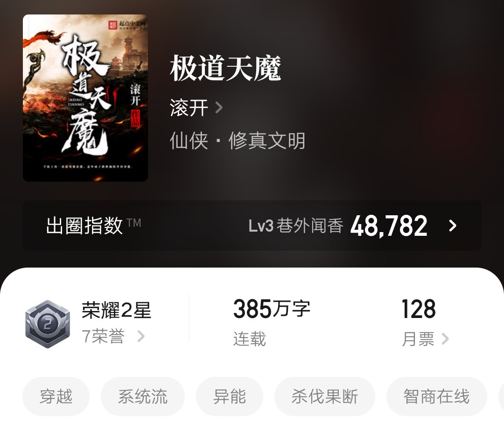
Task: Tap the 385万字 word count stat
Action: (x=272, y=309)
